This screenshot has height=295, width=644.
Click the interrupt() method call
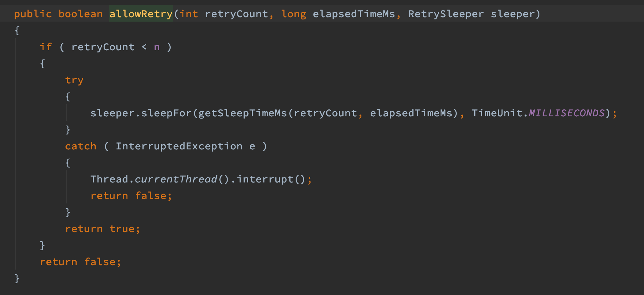point(271,179)
